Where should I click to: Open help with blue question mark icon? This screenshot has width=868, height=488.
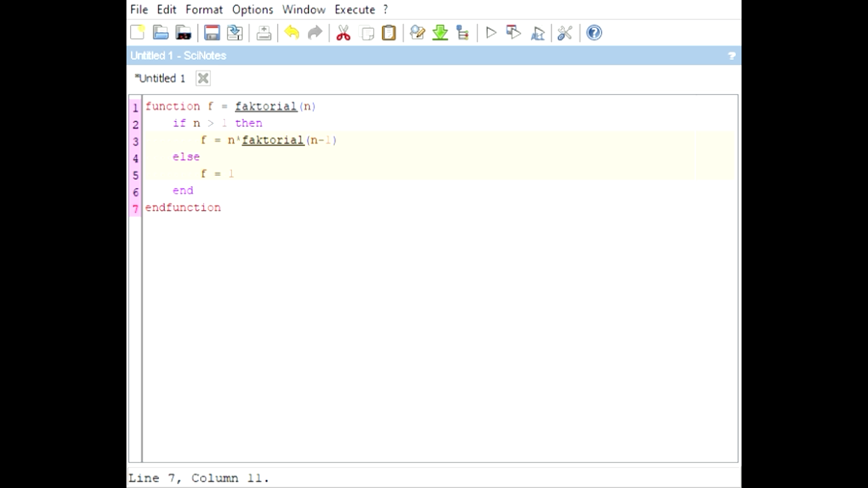pos(594,32)
